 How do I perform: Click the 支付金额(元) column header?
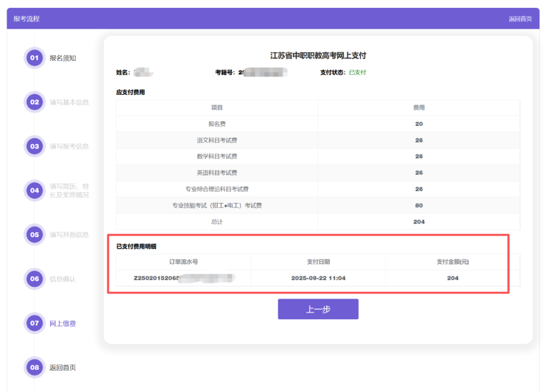pyautogui.click(x=453, y=262)
